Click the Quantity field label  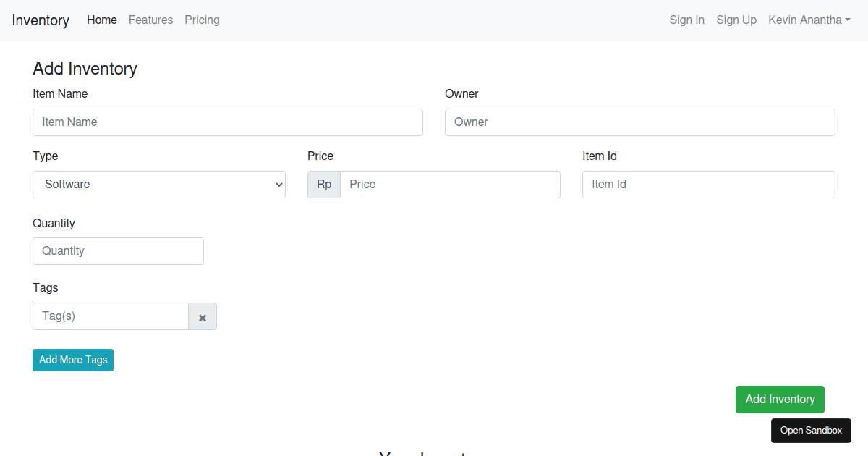[x=54, y=224]
